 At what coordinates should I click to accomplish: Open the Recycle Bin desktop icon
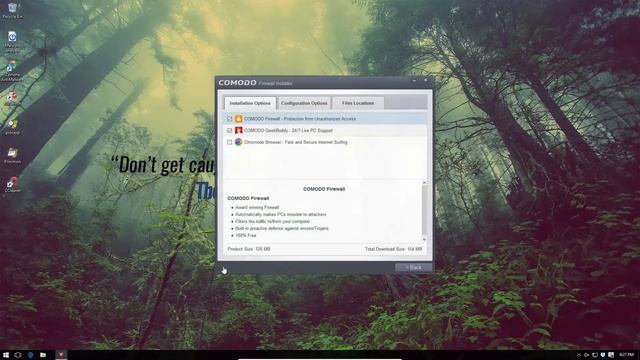coord(12,10)
